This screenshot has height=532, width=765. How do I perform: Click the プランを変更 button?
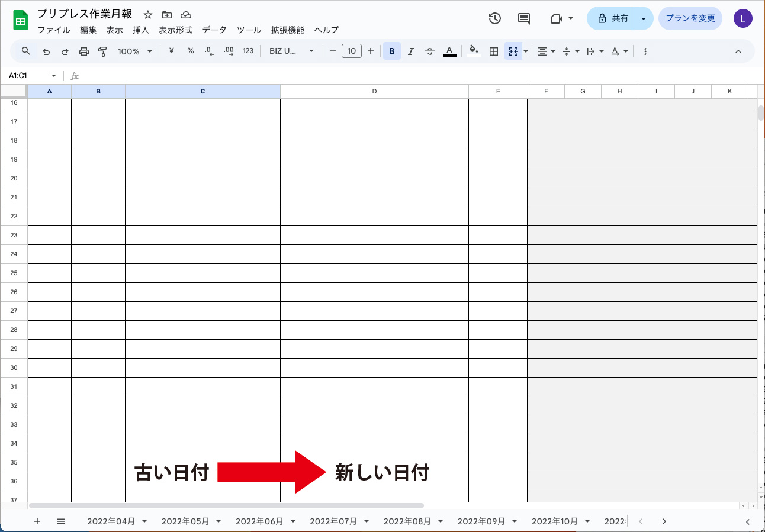click(x=690, y=18)
